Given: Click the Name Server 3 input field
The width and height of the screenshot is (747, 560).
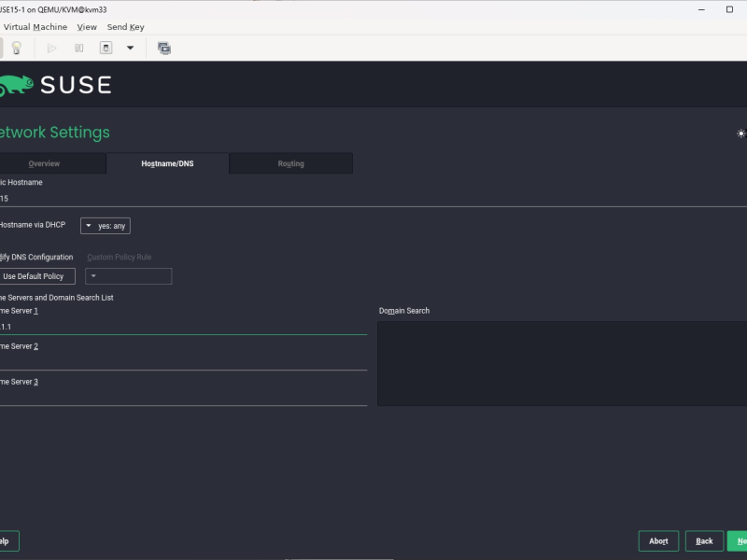Looking at the screenshot, I should point(183,398).
